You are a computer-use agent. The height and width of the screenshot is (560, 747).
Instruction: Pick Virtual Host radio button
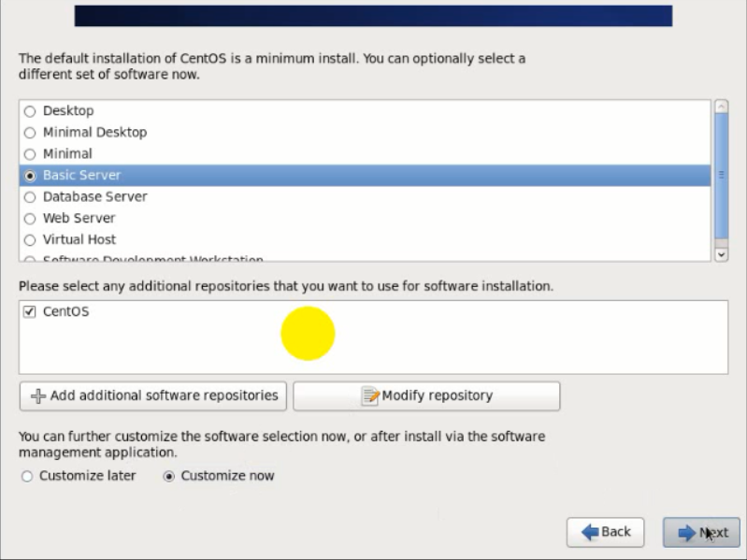(x=30, y=240)
